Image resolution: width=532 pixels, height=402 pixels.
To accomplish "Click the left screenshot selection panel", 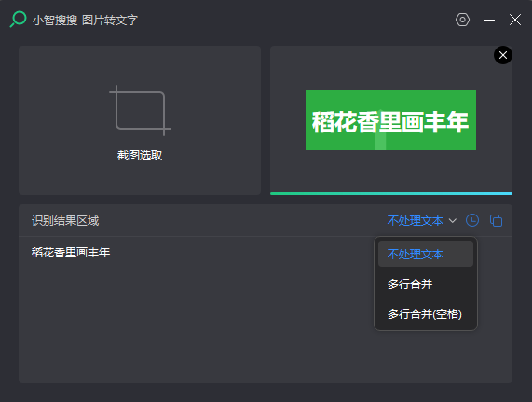I will (140, 120).
